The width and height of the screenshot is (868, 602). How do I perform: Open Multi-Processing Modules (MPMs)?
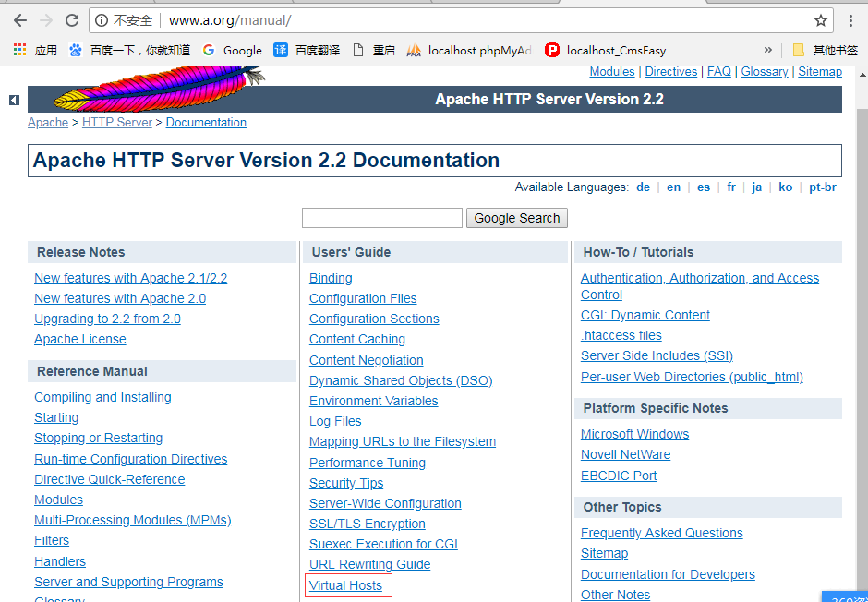click(133, 520)
